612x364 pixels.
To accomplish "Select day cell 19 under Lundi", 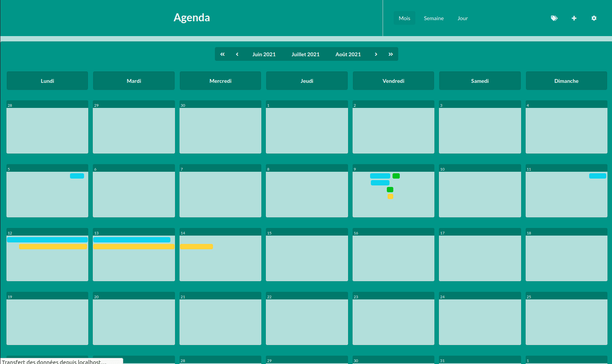I will click(x=47, y=318).
